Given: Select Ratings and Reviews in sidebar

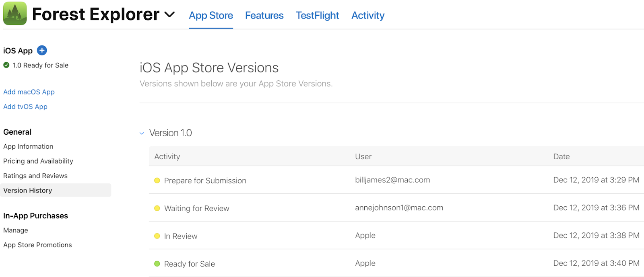Looking at the screenshot, I should coord(35,176).
